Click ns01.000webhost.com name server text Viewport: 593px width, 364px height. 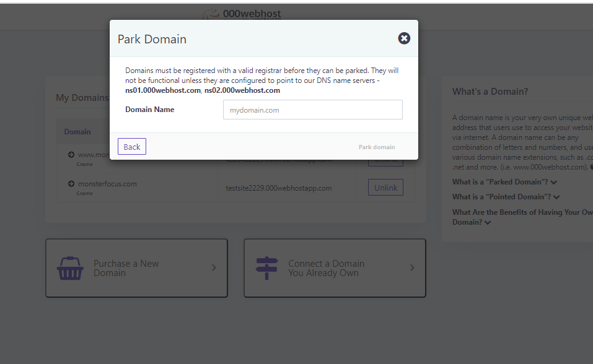pyautogui.click(x=163, y=90)
